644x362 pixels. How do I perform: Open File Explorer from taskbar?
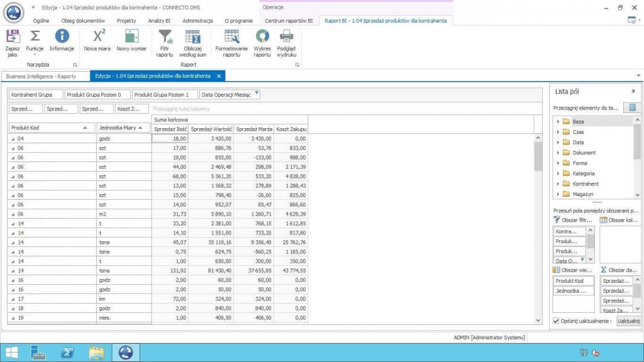pos(96,353)
